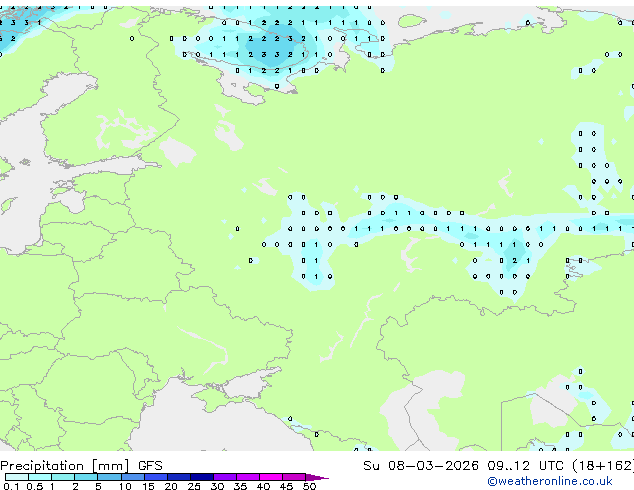The width and height of the screenshot is (634, 490).
Task: Click the "GFS" model label
Action: [x=150, y=466]
